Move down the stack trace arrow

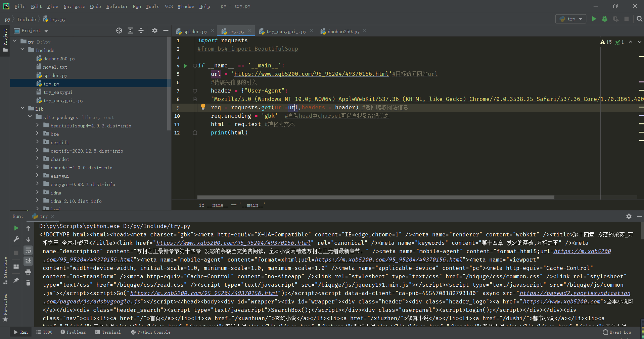click(x=28, y=239)
